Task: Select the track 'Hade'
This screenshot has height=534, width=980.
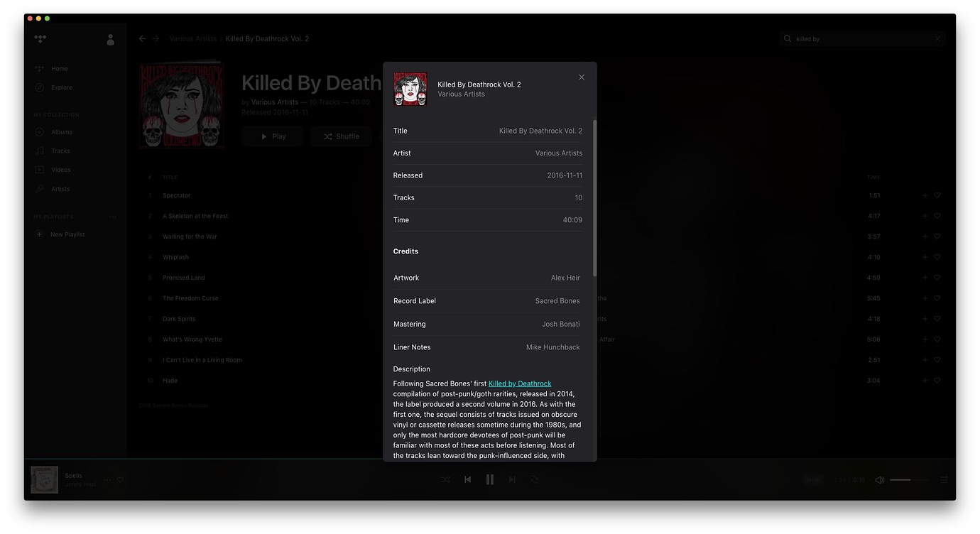Action: click(x=170, y=381)
